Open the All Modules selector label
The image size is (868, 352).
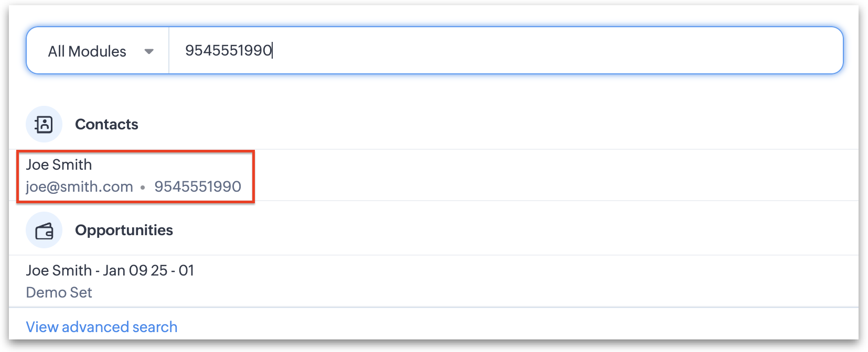coord(87,51)
